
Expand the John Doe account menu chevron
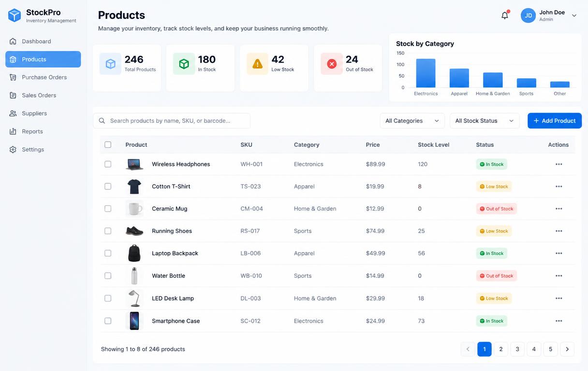point(574,15)
